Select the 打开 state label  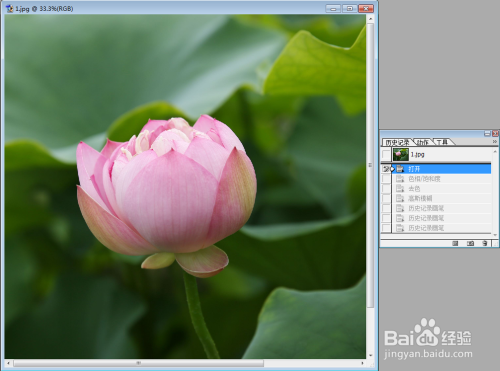tap(414, 169)
